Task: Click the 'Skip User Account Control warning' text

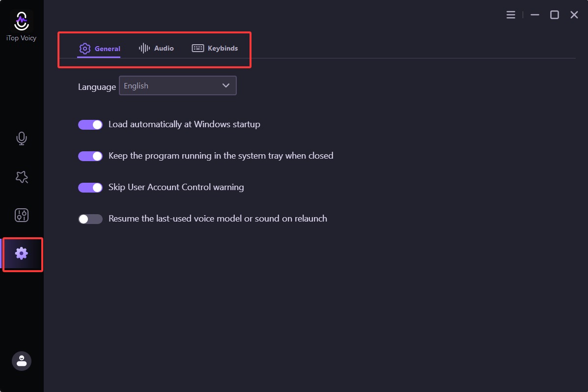Action: click(x=176, y=187)
